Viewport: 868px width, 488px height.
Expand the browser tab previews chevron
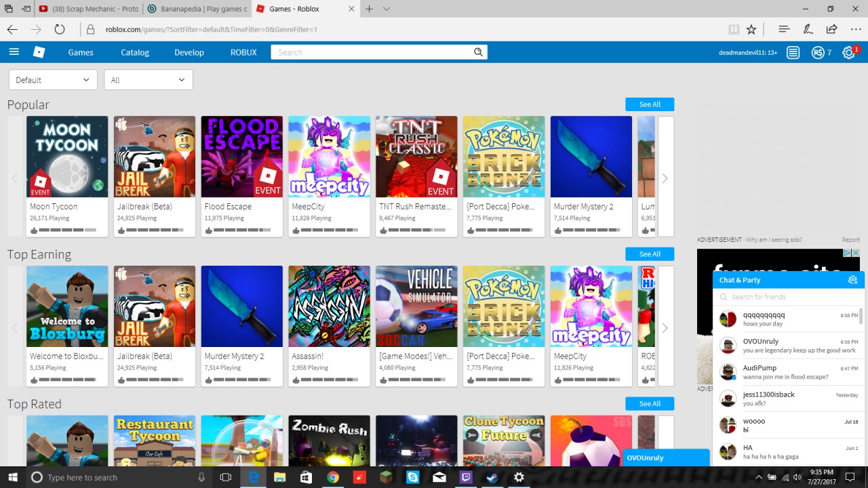pos(387,9)
